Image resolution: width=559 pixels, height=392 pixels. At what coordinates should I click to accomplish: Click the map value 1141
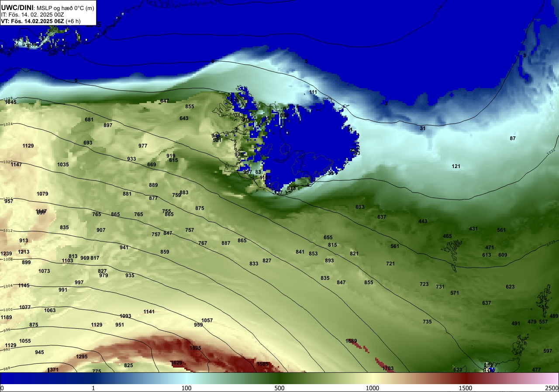coord(149,312)
